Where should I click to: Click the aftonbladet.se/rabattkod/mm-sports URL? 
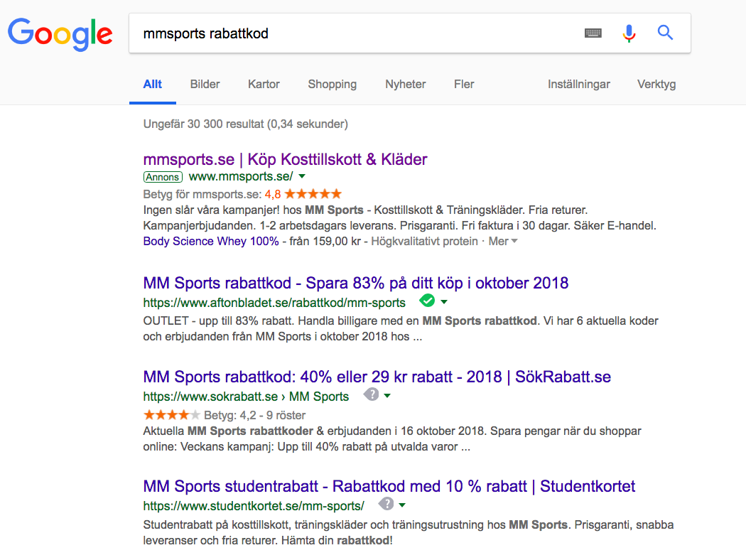tap(274, 303)
